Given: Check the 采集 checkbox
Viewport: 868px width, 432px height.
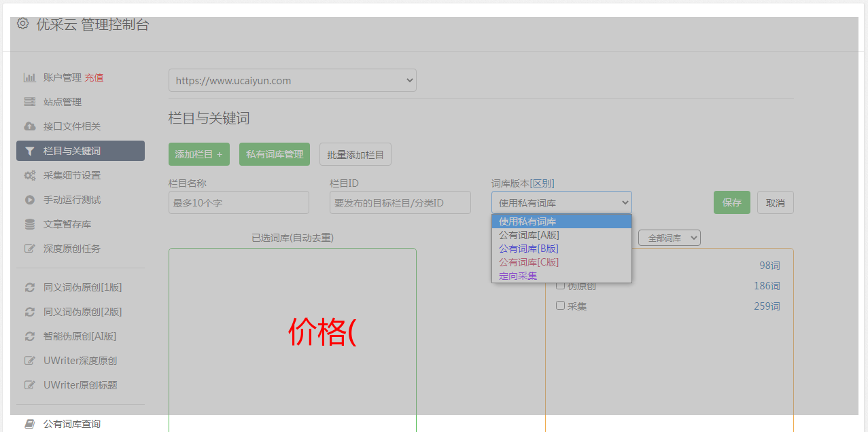Looking at the screenshot, I should (561, 306).
